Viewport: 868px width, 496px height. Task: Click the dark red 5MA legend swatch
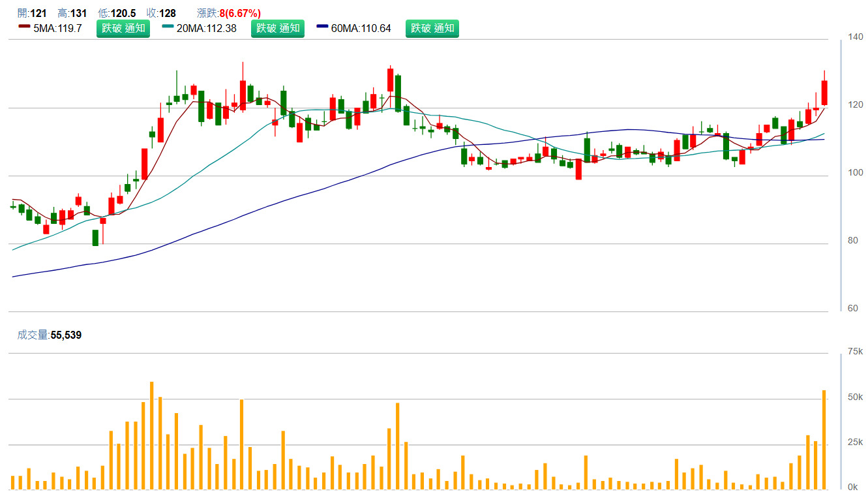pyautogui.click(x=24, y=27)
